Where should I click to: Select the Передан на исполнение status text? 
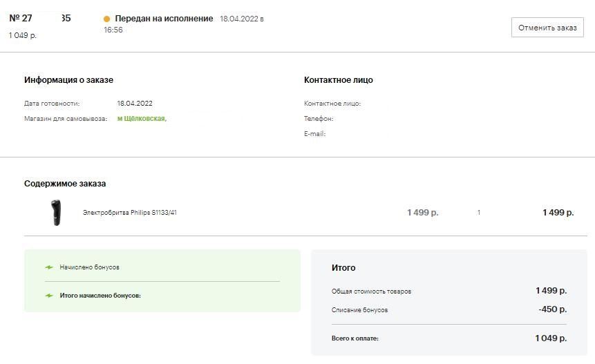pos(164,19)
